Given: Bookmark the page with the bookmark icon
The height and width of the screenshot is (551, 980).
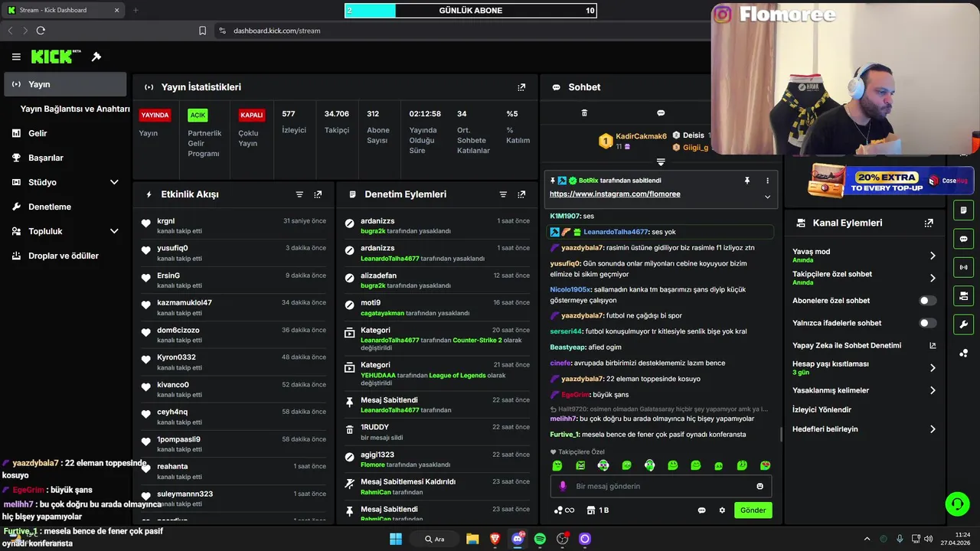Looking at the screenshot, I should (202, 31).
